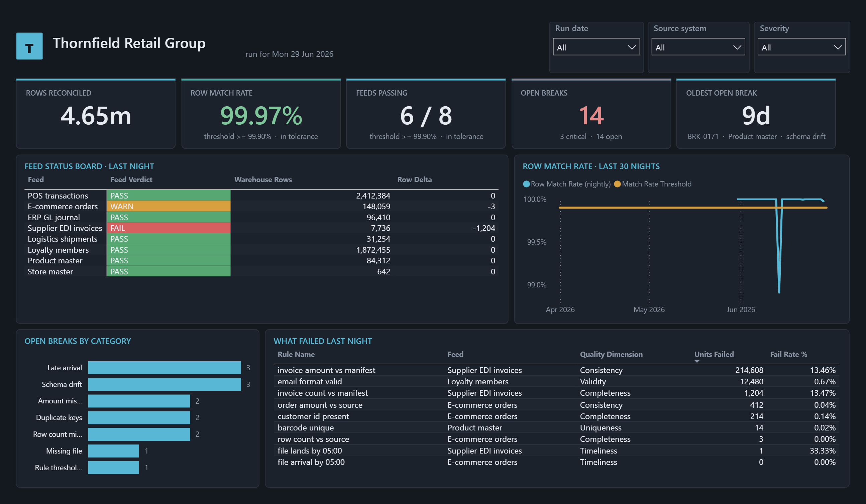Click the Row count mi... bar
The width and height of the screenshot is (866, 504).
(x=139, y=434)
